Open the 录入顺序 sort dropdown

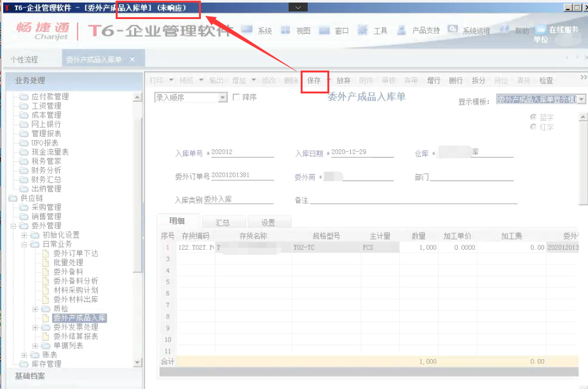click(222, 97)
